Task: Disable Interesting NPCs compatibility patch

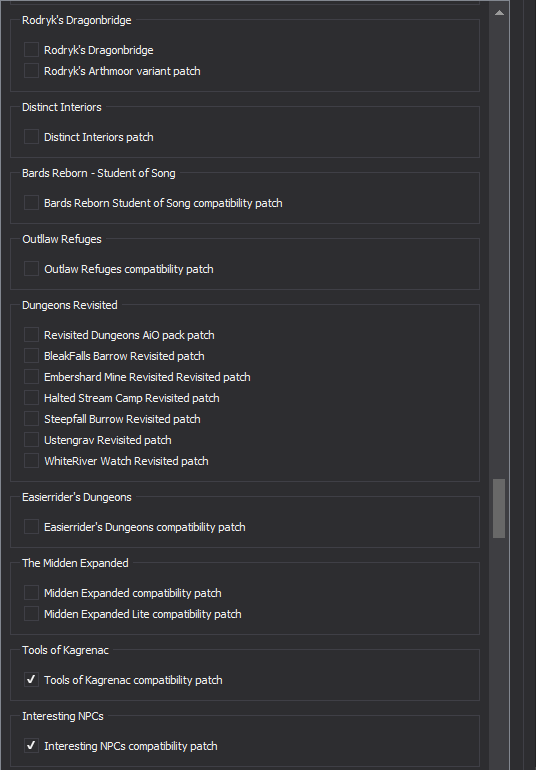Action: pos(31,745)
